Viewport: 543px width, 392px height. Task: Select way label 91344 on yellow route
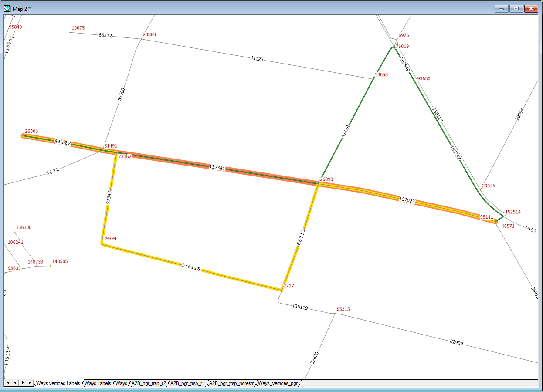tap(109, 197)
